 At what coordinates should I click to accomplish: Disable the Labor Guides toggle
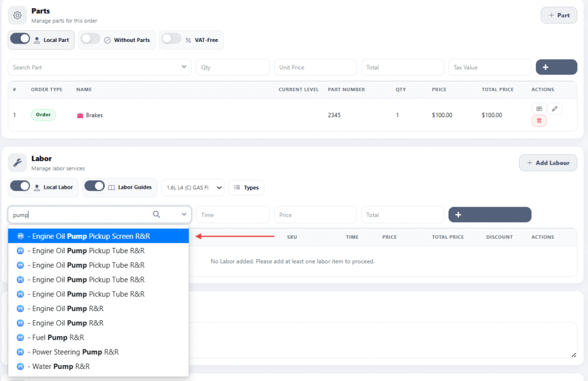click(x=95, y=186)
